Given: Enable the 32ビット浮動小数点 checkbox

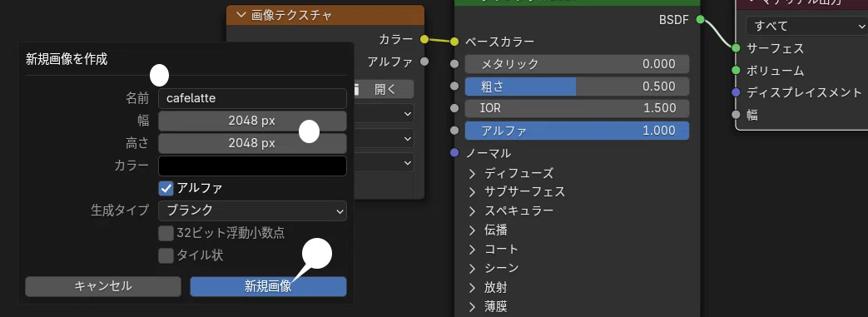Looking at the screenshot, I should point(166,233).
